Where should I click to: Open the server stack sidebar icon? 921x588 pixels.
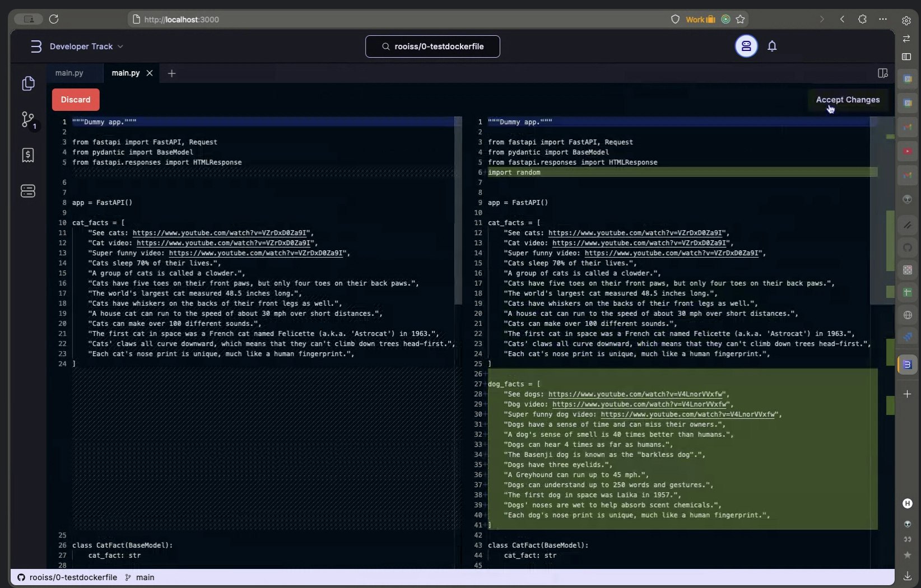[x=28, y=191]
